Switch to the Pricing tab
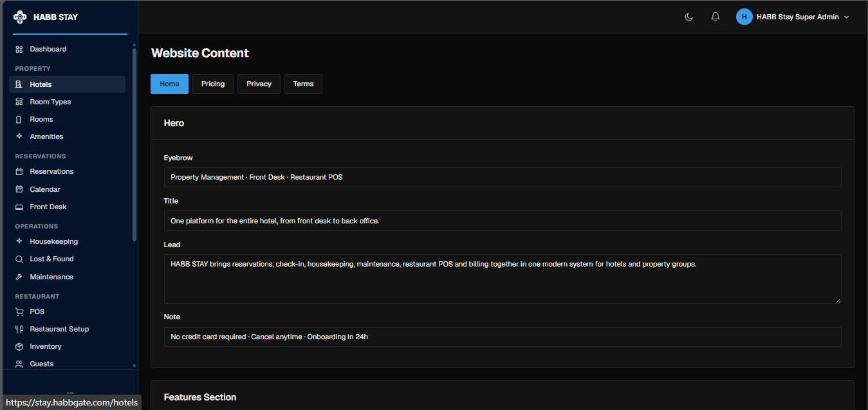The width and height of the screenshot is (868, 410). pyautogui.click(x=213, y=84)
